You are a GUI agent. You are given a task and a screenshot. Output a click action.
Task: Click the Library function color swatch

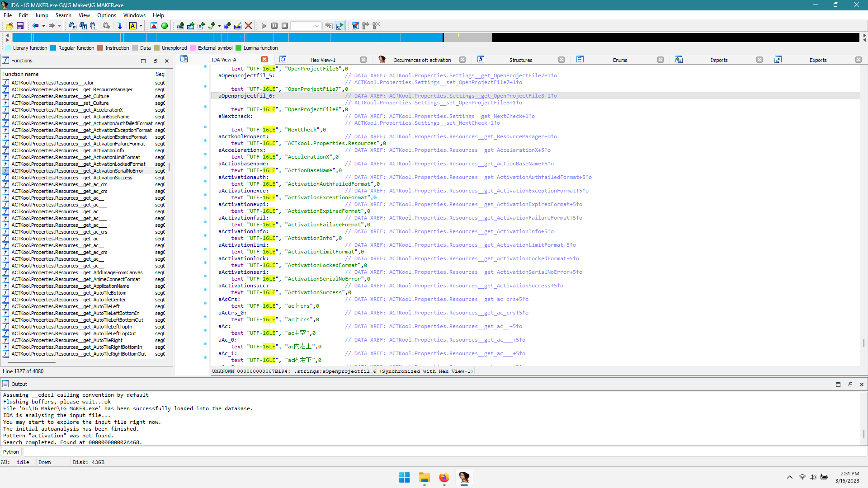click(x=8, y=48)
